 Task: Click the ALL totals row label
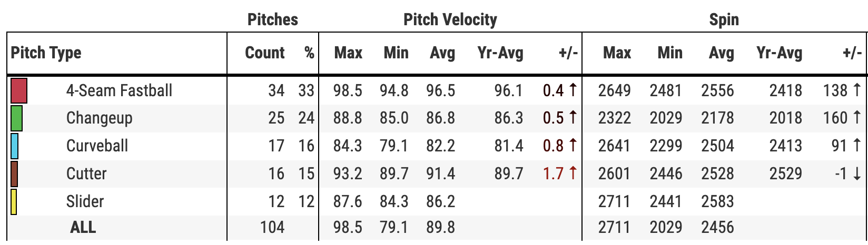(83, 228)
